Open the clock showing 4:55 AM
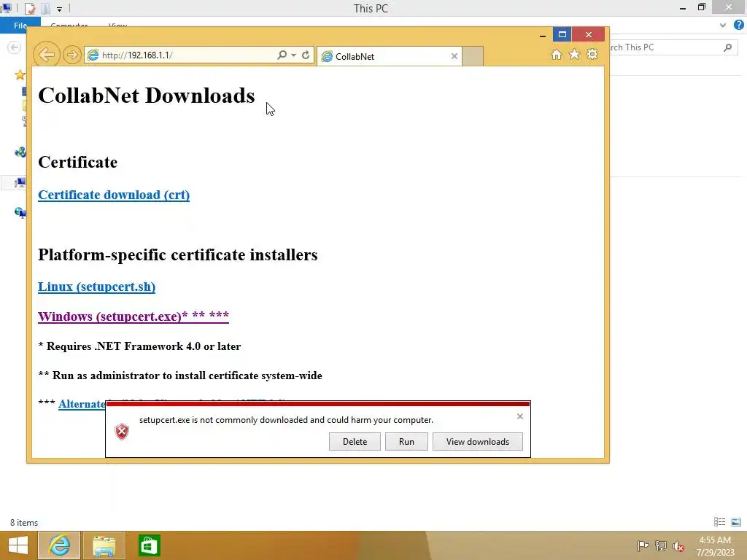747x560 pixels. coord(715,545)
